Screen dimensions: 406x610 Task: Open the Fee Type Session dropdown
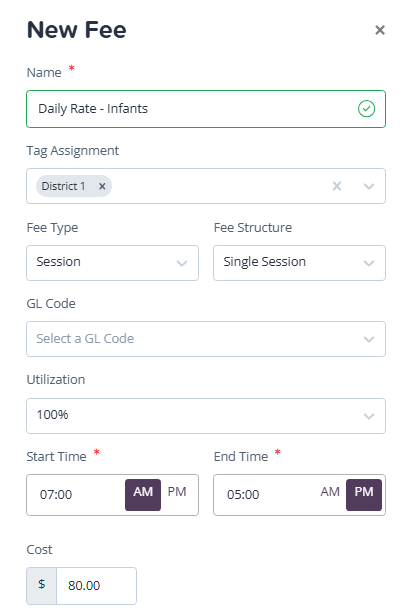(112, 263)
